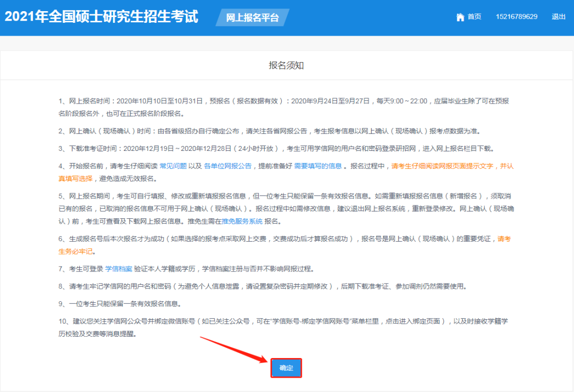Image resolution: width=574 pixels, height=392 pixels.
Task: Visit the 推免服务系统 link
Action: [x=242, y=221]
